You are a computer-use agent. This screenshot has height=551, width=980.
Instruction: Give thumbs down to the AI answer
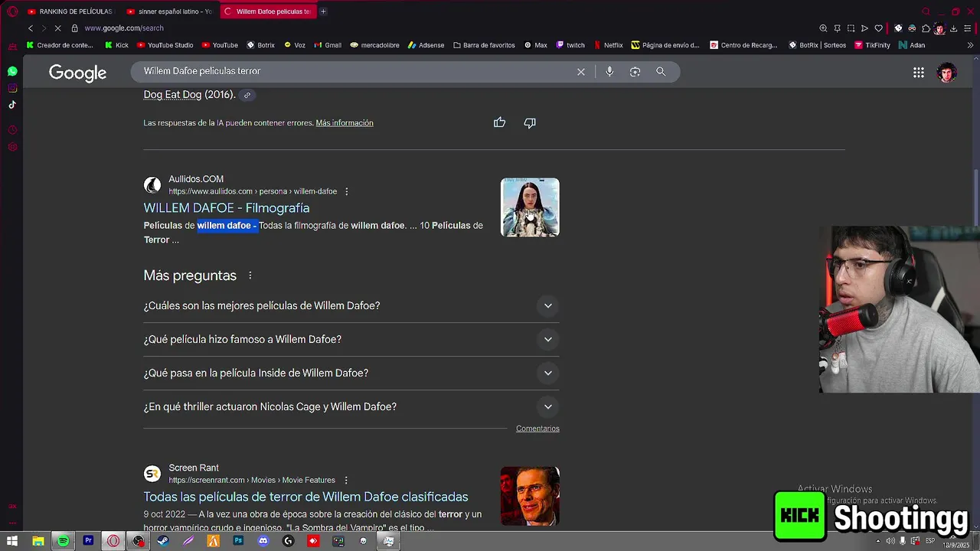pos(530,122)
